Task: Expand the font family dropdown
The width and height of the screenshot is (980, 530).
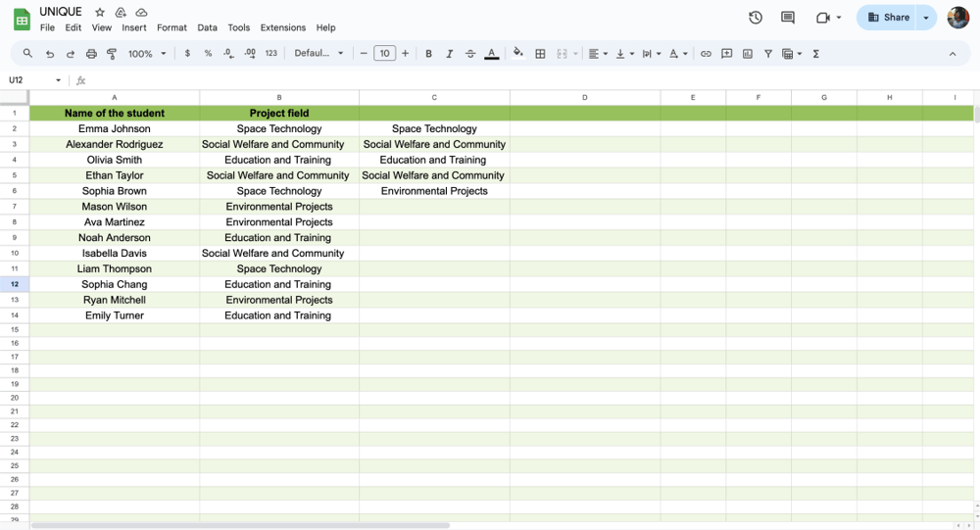Action: coord(319,54)
